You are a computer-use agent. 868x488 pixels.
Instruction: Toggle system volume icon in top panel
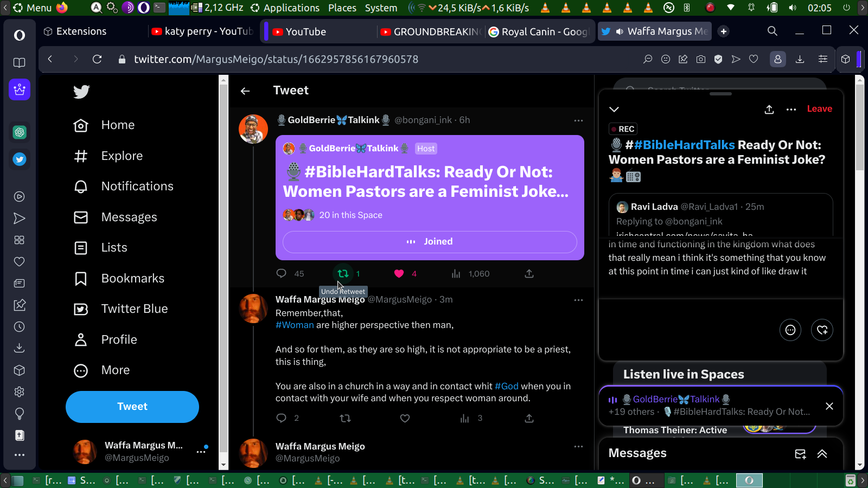click(793, 8)
